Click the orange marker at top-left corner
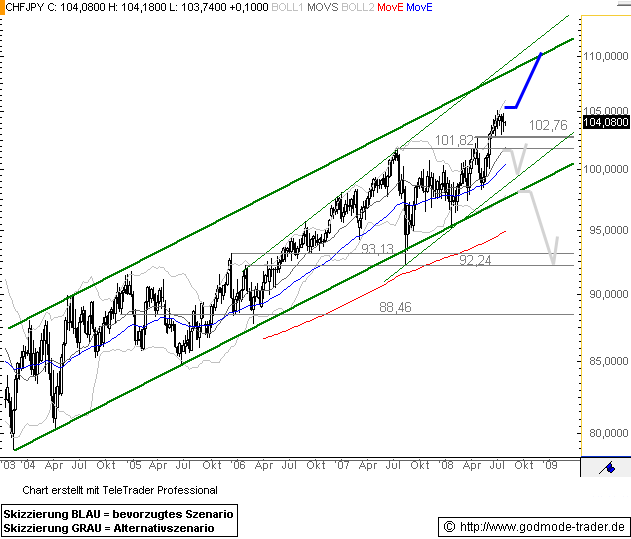The image size is (631, 539). click(2, 7)
